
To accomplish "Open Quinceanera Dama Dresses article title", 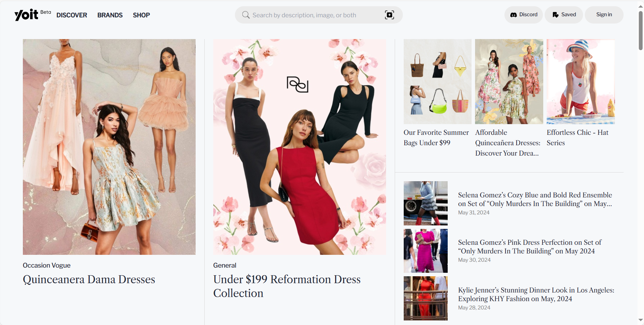I will [89, 279].
